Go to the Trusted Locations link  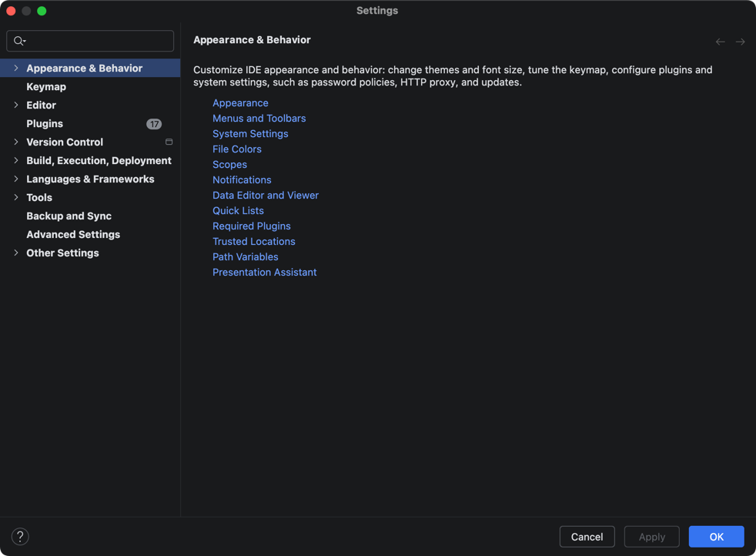click(253, 242)
